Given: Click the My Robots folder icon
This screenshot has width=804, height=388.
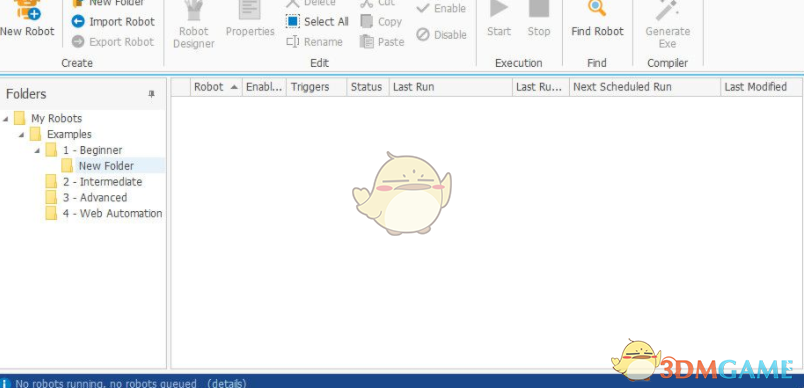Looking at the screenshot, I should click(x=19, y=118).
